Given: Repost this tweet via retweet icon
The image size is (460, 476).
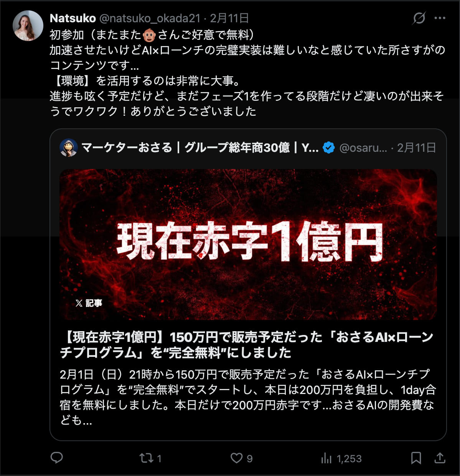Looking at the screenshot, I should tap(146, 458).
